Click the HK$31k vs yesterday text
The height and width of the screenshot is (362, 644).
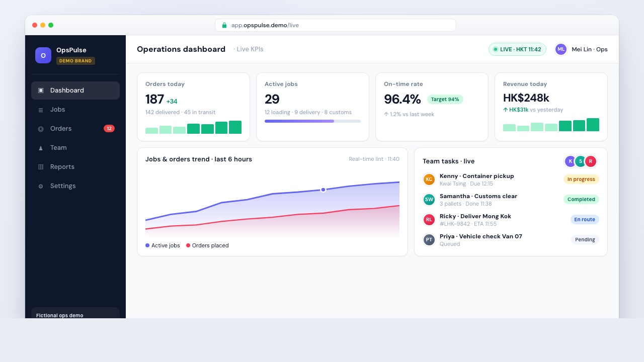click(x=533, y=110)
